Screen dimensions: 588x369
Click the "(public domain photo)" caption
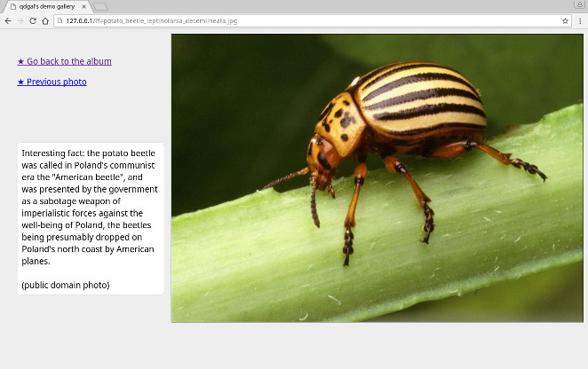(66, 285)
